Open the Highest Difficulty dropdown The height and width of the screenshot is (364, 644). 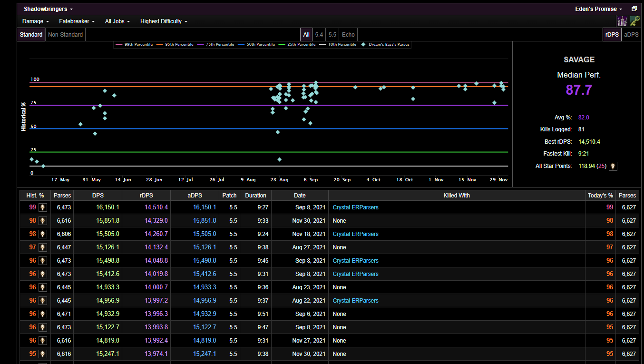point(164,21)
